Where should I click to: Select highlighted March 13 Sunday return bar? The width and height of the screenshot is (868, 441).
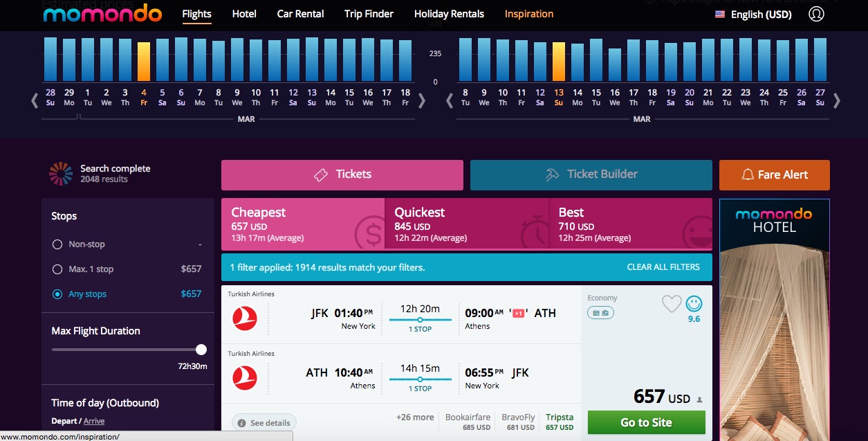coord(559,62)
